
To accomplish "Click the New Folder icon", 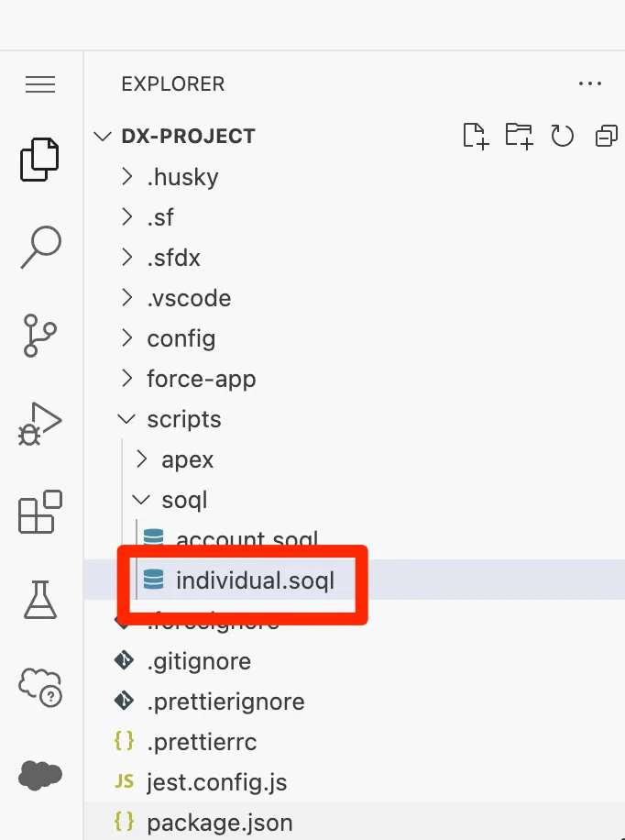I will coord(519,136).
